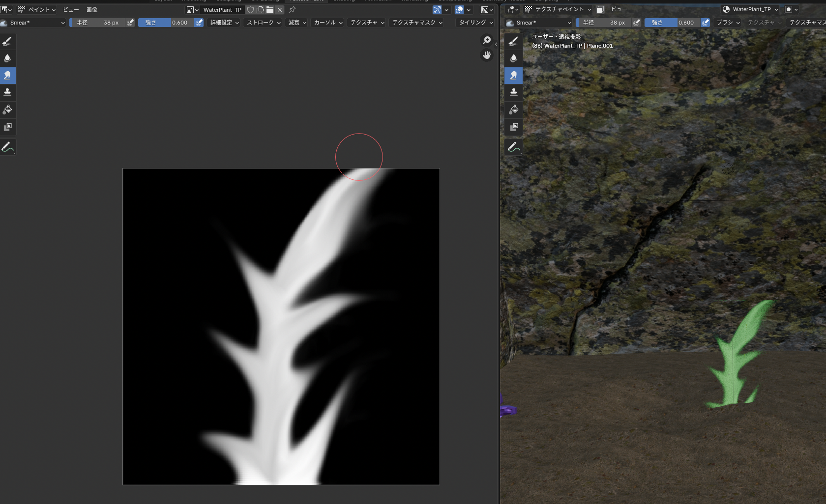The image size is (826, 504).
Task: Open Smear brush selector in image editor
Action: coord(32,23)
